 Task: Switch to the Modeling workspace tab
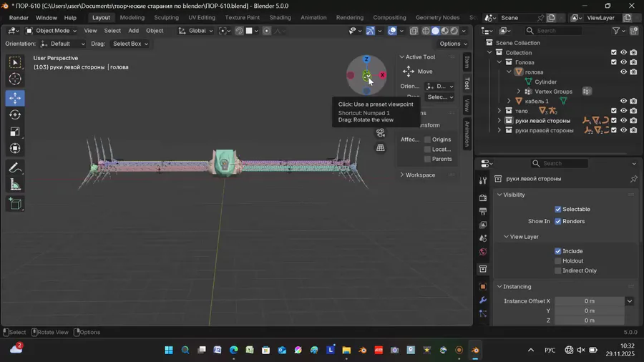point(132,18)
